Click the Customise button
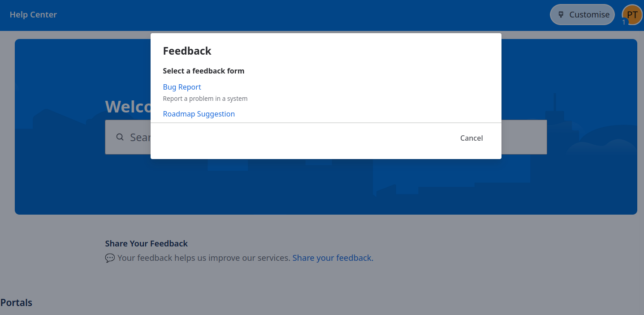The width and height of the screenshot is (644, 315). coord(582,14)
